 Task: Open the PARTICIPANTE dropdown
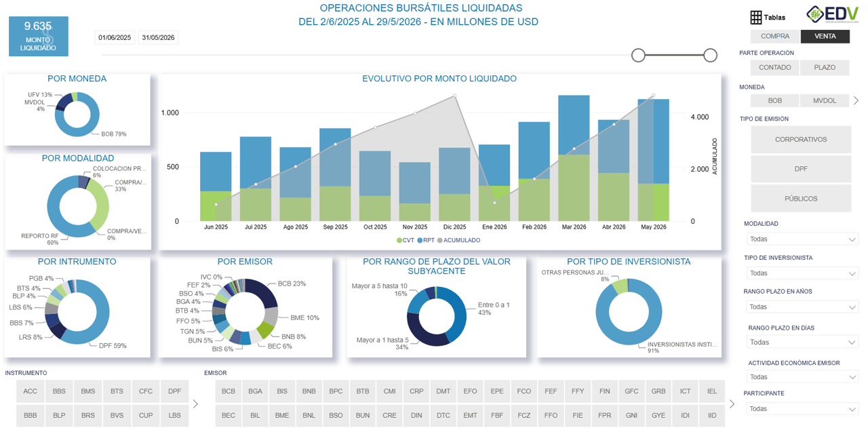point(802,408)
